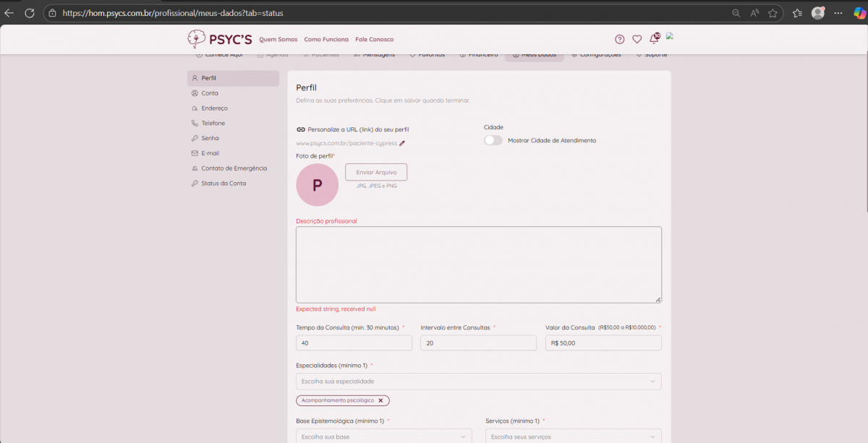The width and height of the screenshot is (868, 443).
Task: Click the browser favorites star icon
Action: tap(773, 13)
